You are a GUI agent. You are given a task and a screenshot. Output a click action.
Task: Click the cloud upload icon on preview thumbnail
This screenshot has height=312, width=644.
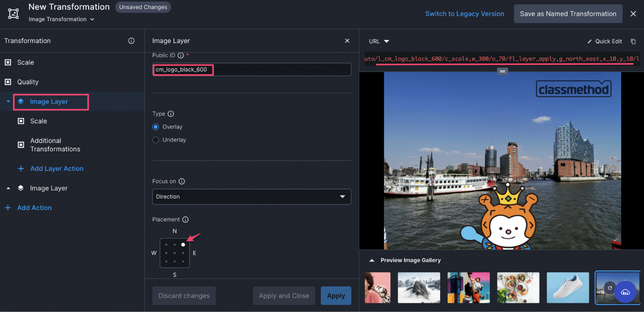pyautogui.click(x=626, y=292)
